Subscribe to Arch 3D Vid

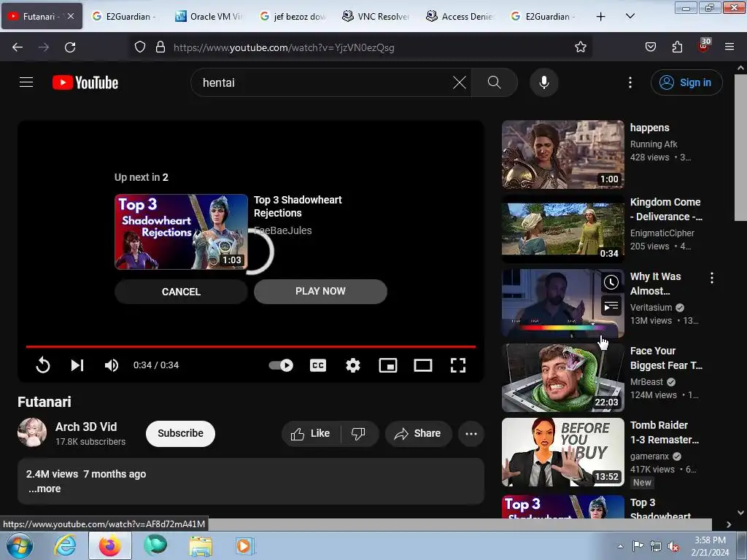pos(181,433)
